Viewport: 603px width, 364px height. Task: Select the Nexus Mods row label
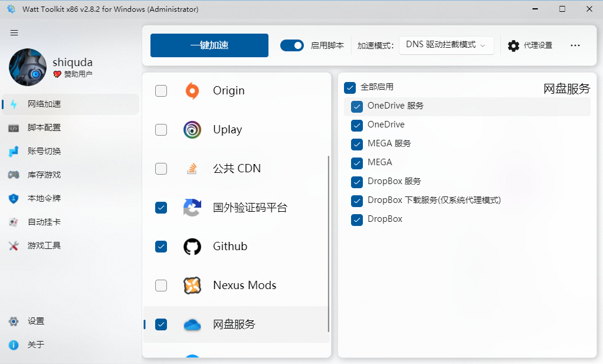245,285
